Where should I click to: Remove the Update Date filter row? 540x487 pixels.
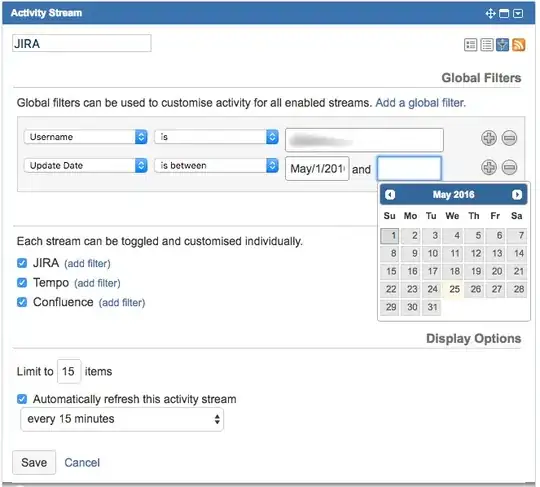(x=509, y=167)
